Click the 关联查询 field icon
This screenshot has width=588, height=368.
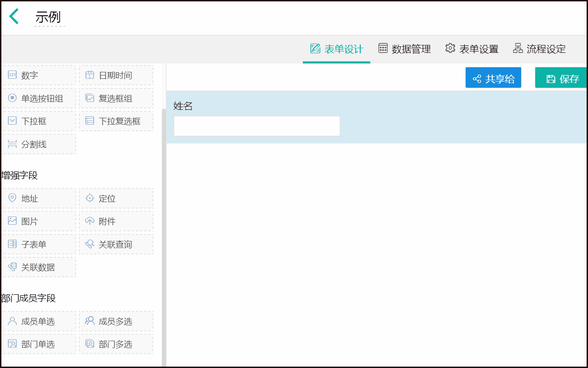click(x=90, y=244)
